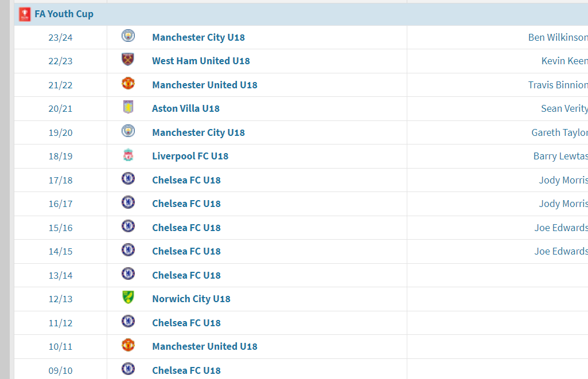The image size is (588, 379).
Task: Open West Ham United U18 team page
Action: [201, 61]
